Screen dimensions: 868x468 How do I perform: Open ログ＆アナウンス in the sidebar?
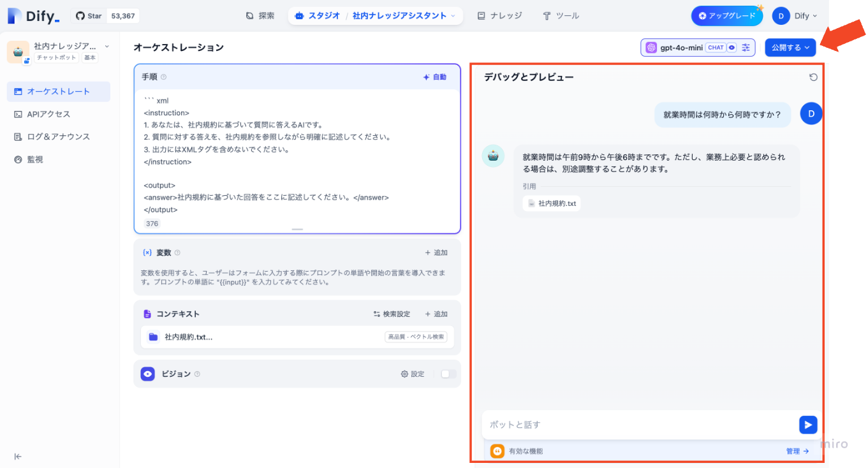(59, 136)
